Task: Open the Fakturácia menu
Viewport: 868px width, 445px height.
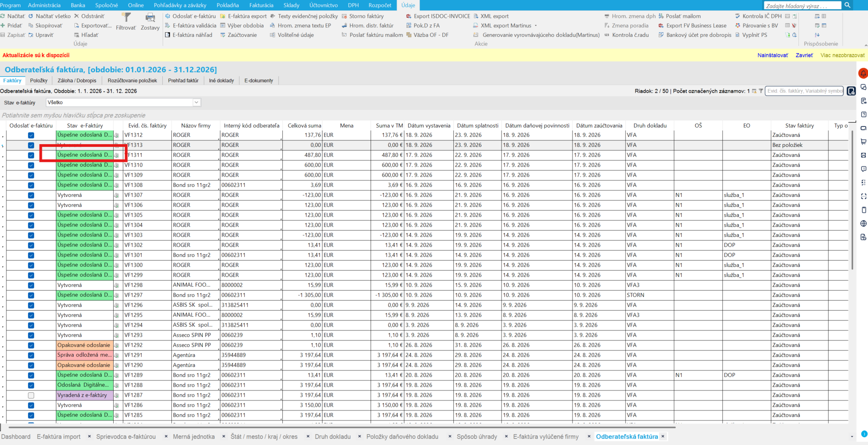Action: pyautogui.click(x=261, y=5)
